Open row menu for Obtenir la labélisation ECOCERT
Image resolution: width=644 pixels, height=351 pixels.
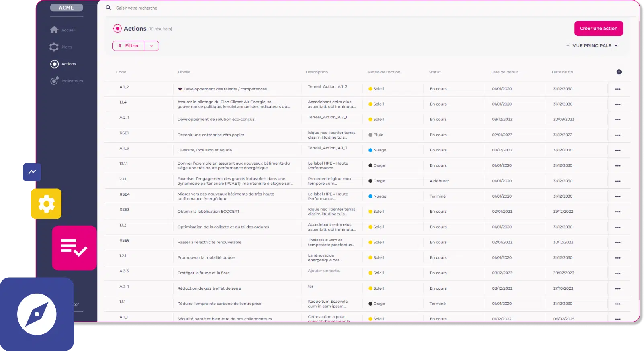pyautogui.click(x=618, y=212)
